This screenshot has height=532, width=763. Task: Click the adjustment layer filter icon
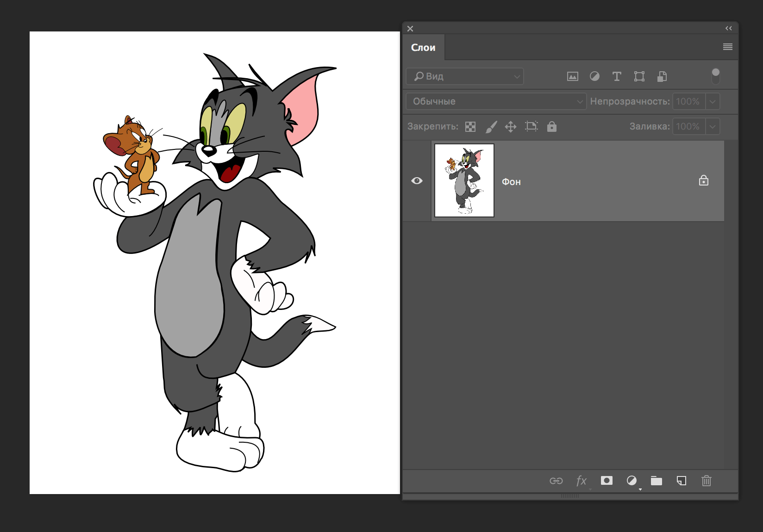tap(594, 77)
